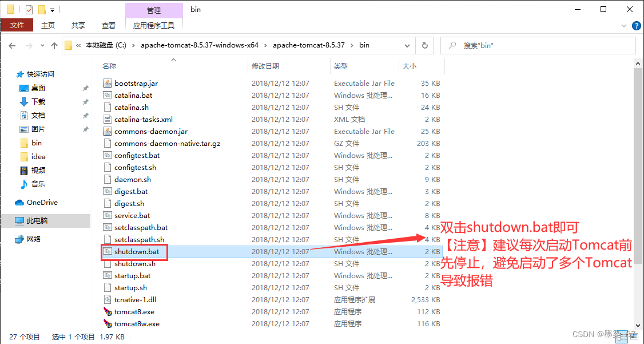This screenshot has width=644, height=344.
Task: Open 视频 in the navigation pane
Action: (38, 170)
